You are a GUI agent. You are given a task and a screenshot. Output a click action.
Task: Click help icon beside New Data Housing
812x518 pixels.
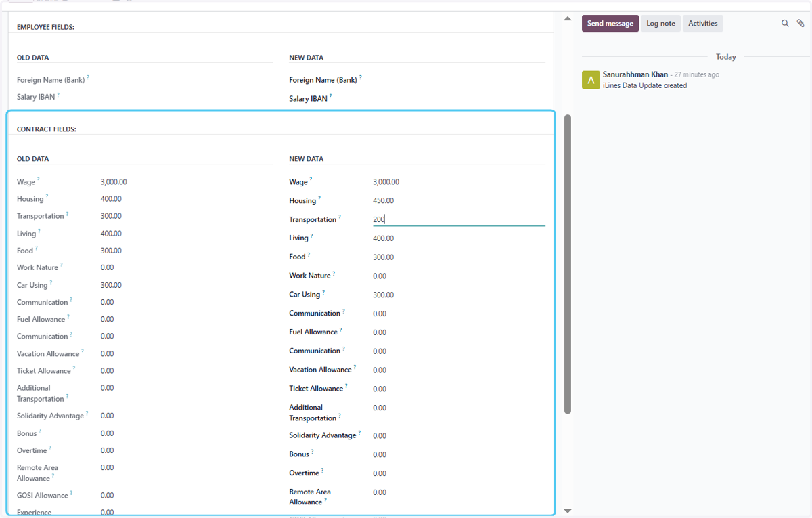pyautogui.click(x=319, y=198)
